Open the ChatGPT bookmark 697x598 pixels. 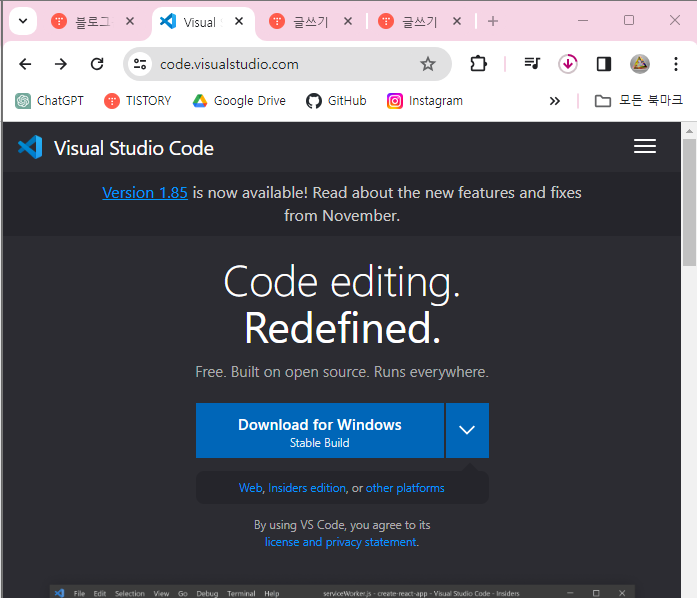49,101
